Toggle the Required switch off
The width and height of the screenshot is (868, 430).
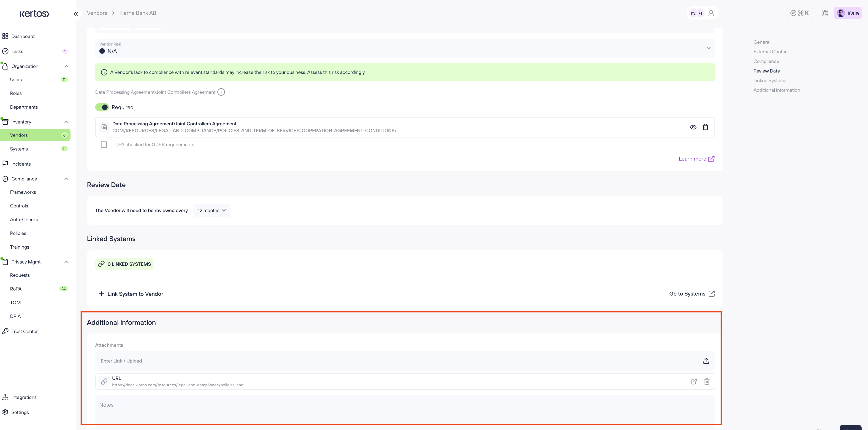click(x=102, y=107)
